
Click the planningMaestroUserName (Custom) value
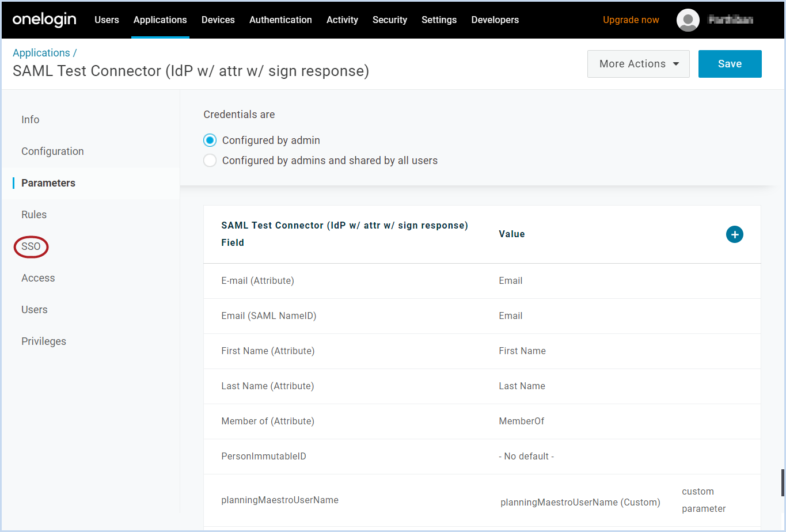(580, 503)
